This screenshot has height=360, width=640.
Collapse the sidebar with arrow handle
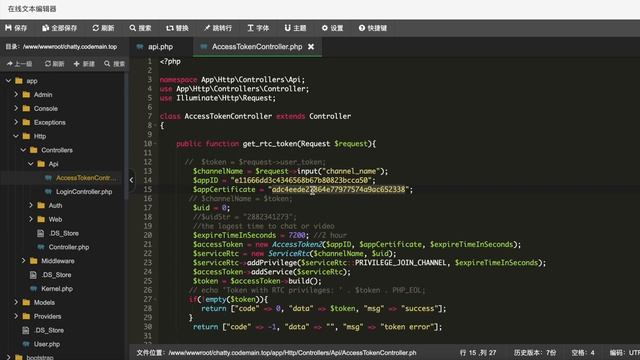pos(131,180)
